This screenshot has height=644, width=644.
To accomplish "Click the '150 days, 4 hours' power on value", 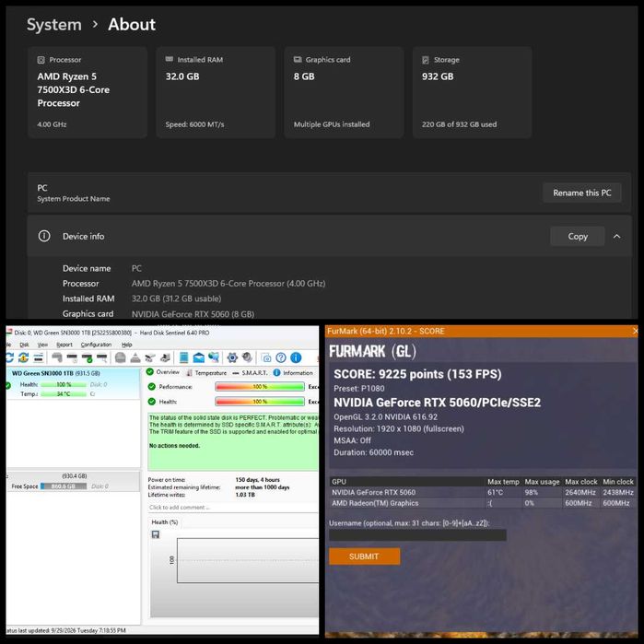I will [x=258, y=480].
